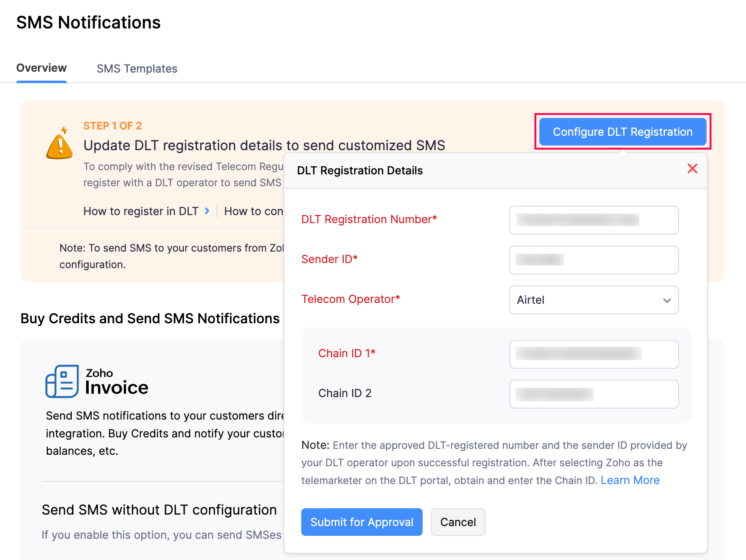Screen dimensions: 746x560
Task: Open How to register in DLT link
Action: pyautogui.click(x=141, y=211)
